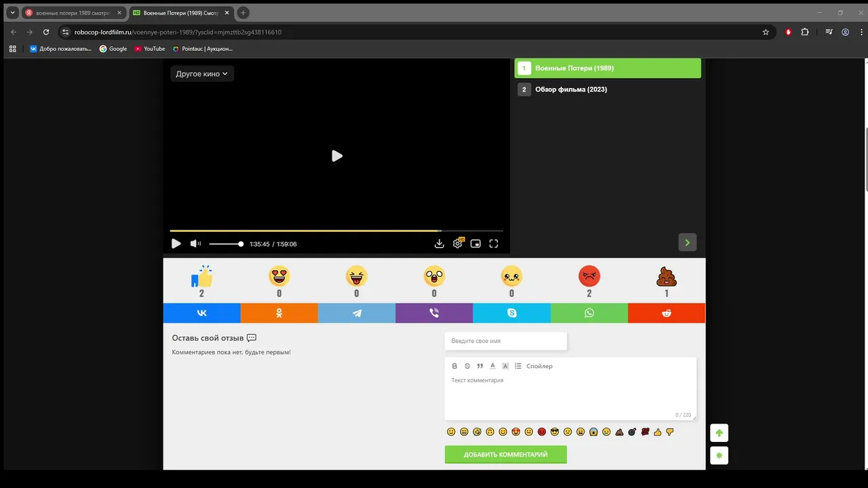The height and width of the screenshot is (488, 868).
Task: Adjust the player volume slider
Action: [x=226, y=244]
